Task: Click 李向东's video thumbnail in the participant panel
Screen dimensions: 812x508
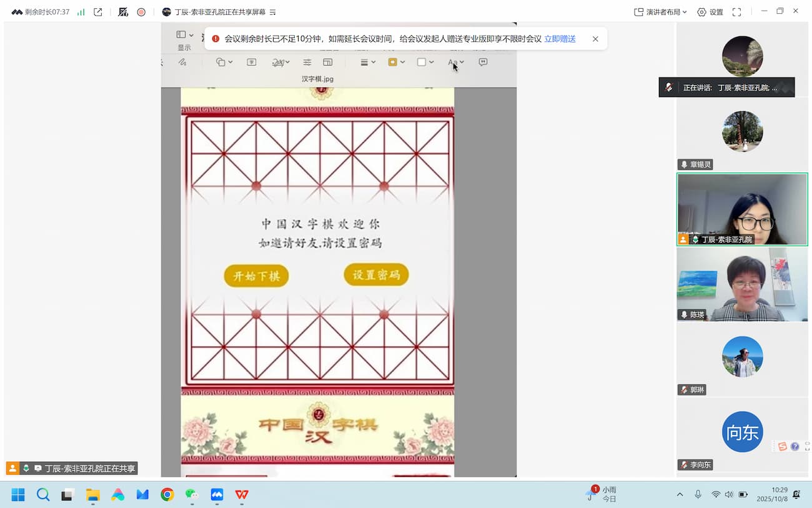Action: point(742,431)
